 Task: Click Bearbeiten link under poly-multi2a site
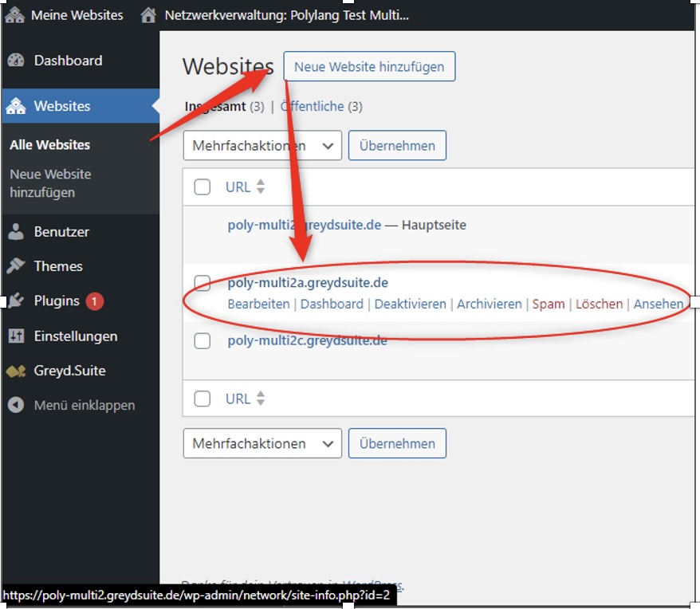click(258, 304)
